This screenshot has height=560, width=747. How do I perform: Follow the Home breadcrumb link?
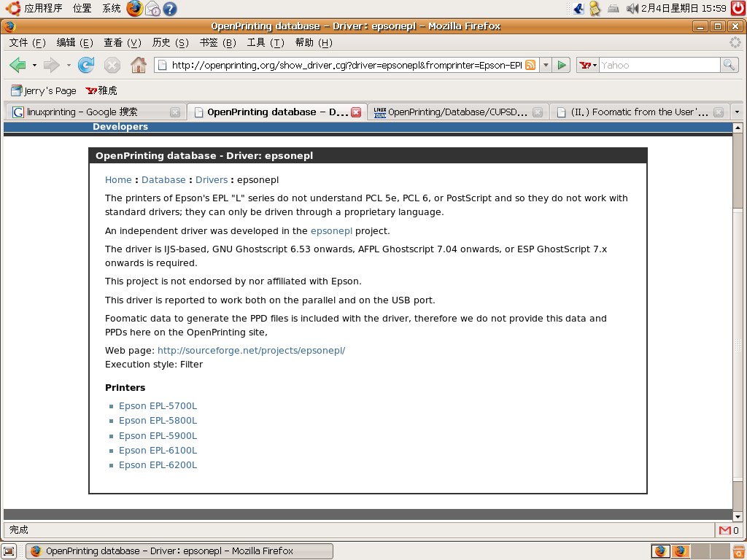pos(118,180)
